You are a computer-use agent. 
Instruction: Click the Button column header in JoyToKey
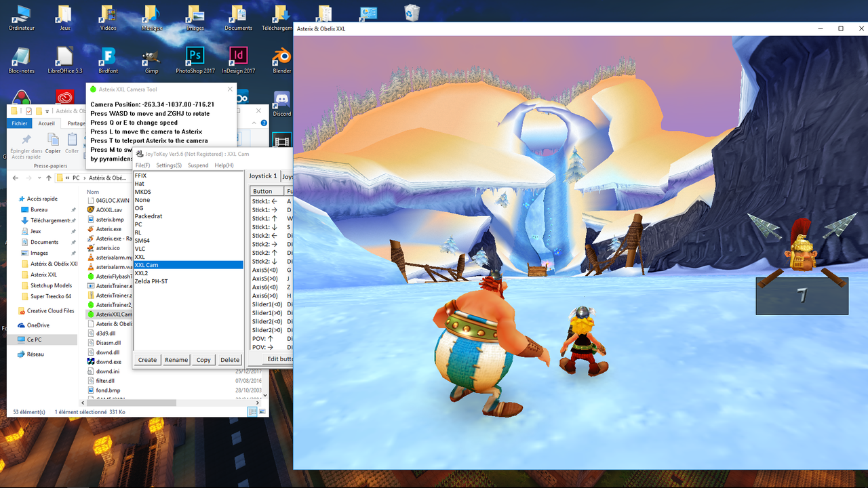267,191
